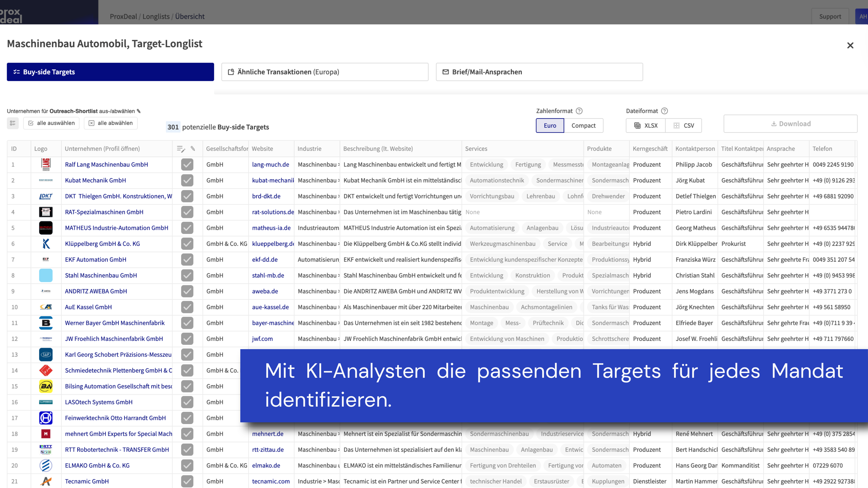
Task: Switch to Buy-side Targets tab
Action: click(111, 72)
